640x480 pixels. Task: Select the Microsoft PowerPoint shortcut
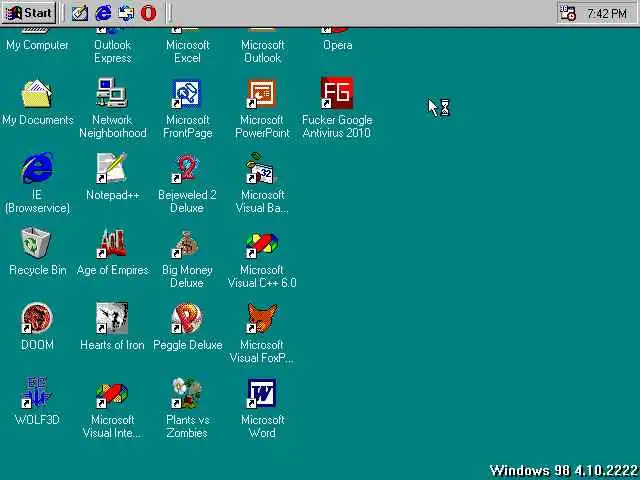pos(262,94)
